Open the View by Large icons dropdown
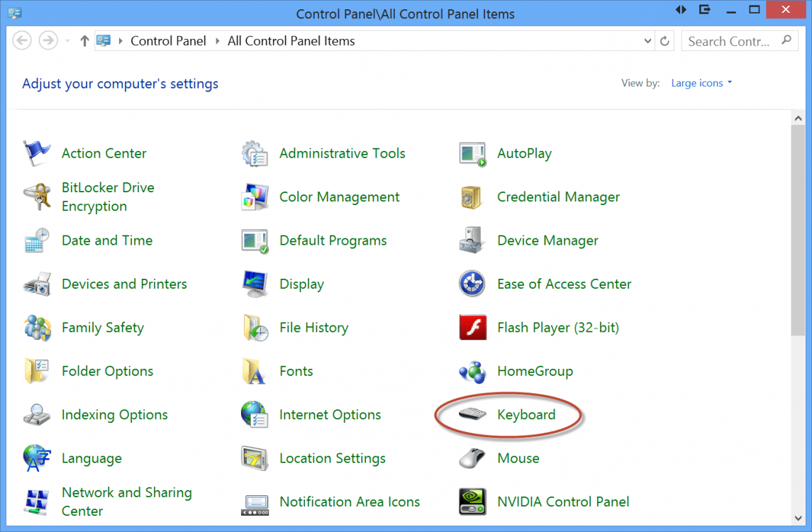812x532 pixels. tap(701, 83)
